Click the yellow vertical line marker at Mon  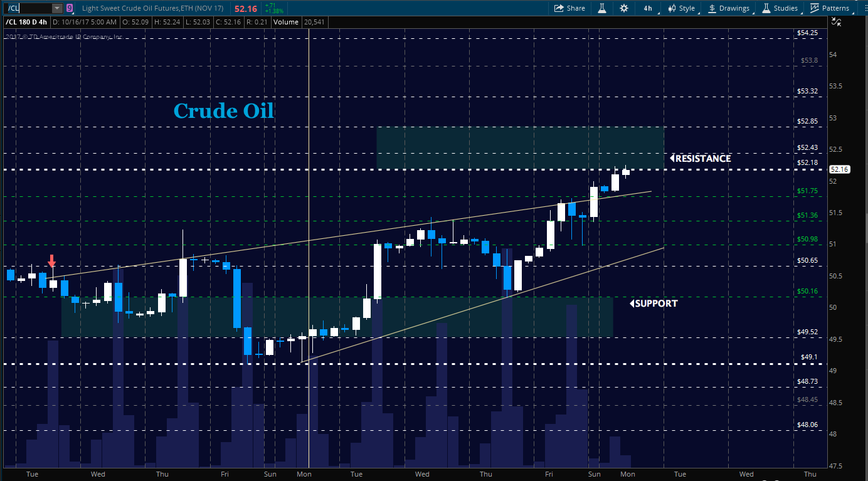(x=309, y=188)
